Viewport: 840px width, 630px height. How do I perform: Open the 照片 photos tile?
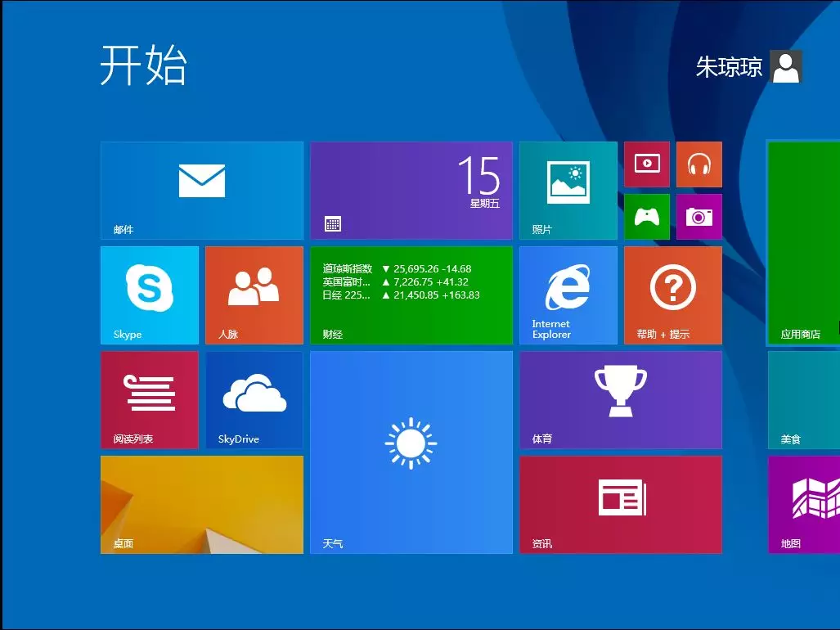568,190
